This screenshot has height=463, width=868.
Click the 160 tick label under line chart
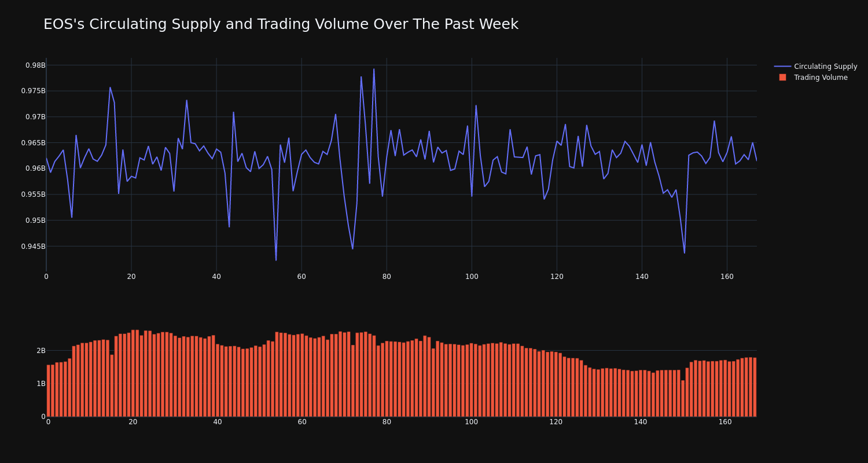pyautogui.click(x=727, y=277)
